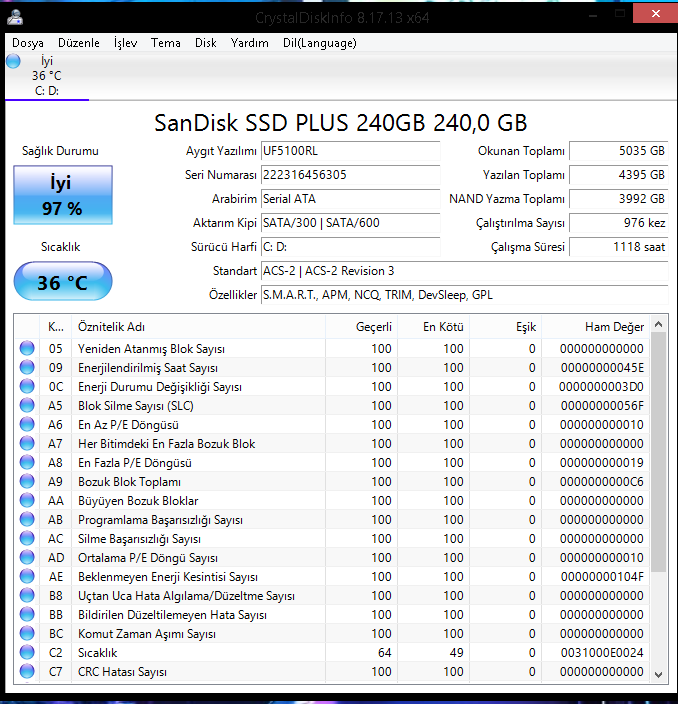678x704 pixels.
Task: Click the Aygıt Yazılımı field UF5100RL
Action: click(x=351, y=151)
